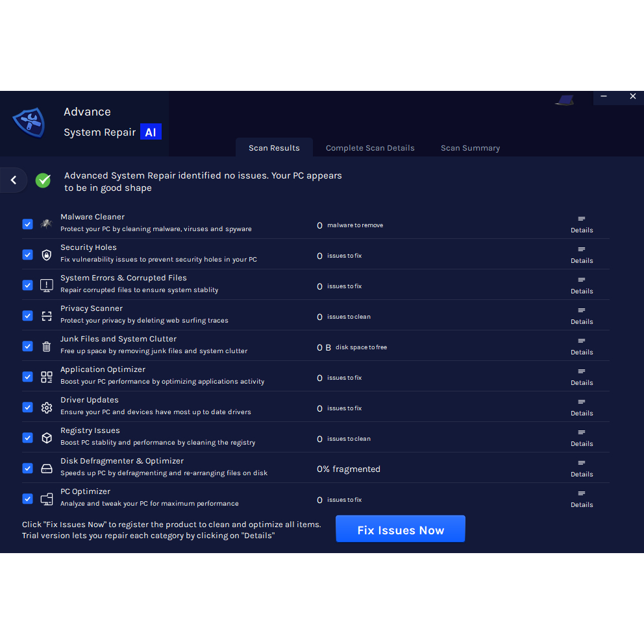The height and width of the screenshot is (644, 644).
Task: Click the Registry Issues cube icon
Action: 46,438
